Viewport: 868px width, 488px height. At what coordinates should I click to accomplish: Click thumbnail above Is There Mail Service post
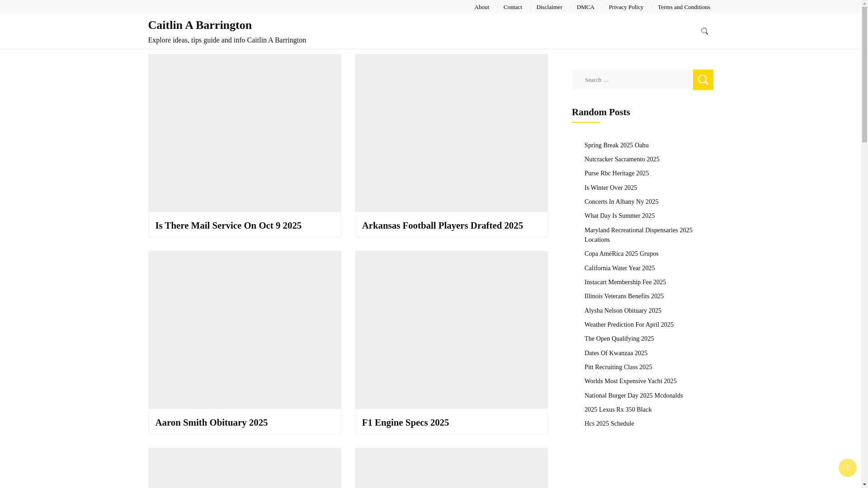click(x=245, y=133)
